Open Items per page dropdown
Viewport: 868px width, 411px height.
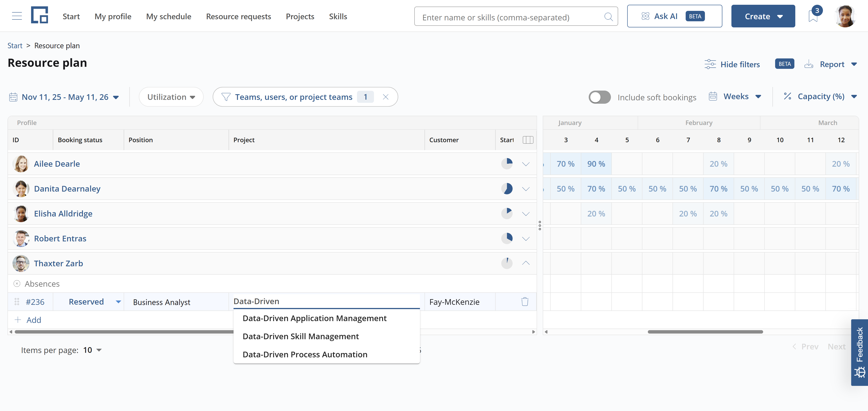click(93, 350)
